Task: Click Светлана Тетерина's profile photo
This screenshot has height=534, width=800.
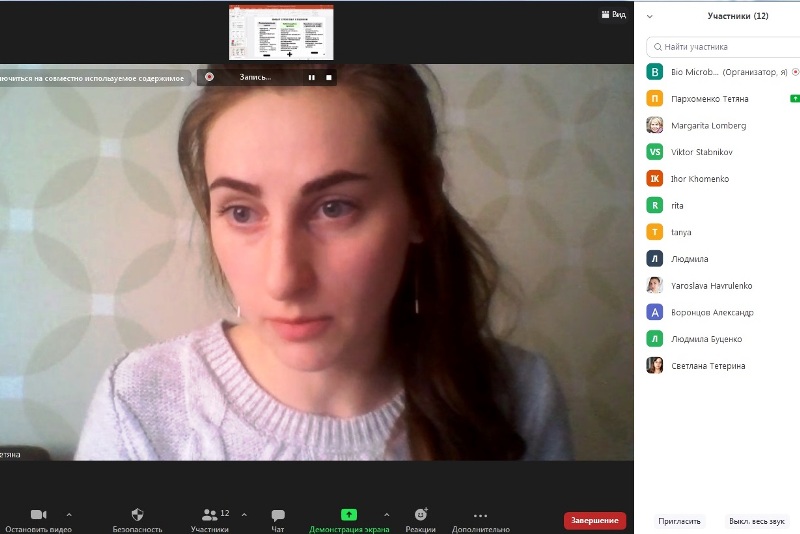Action: coord(655,365)
